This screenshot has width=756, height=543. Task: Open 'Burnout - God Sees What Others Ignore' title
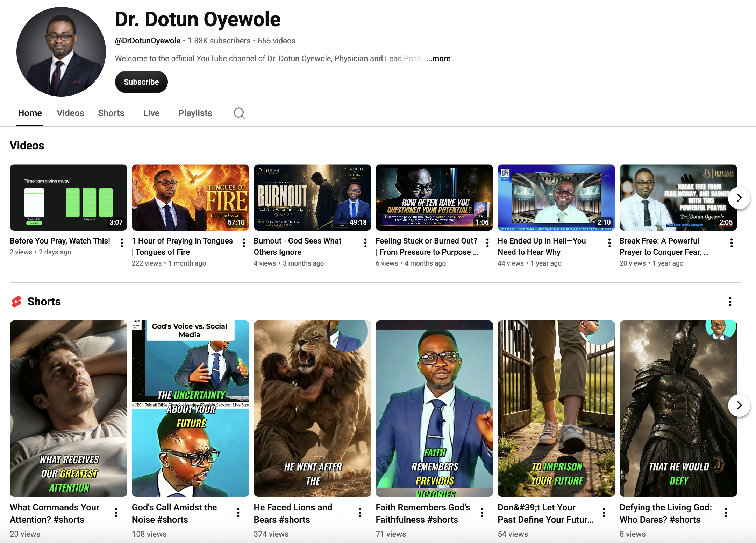point(298,246)
